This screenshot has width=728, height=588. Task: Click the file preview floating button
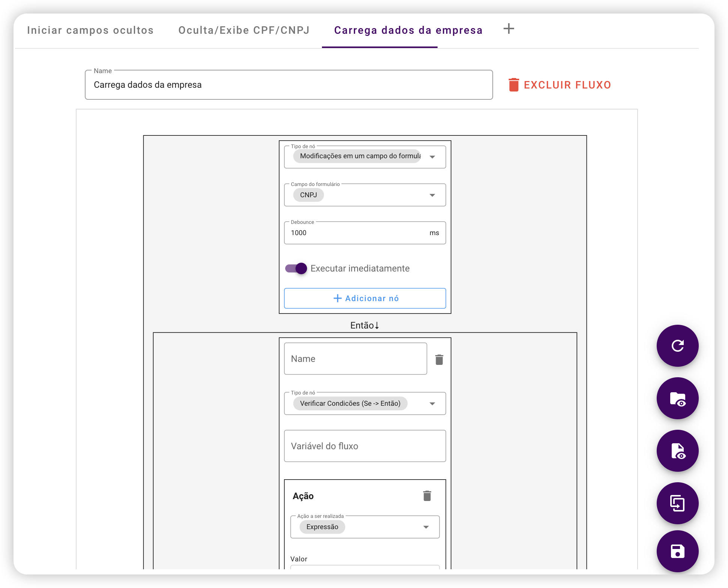click(x=677, y=450)
